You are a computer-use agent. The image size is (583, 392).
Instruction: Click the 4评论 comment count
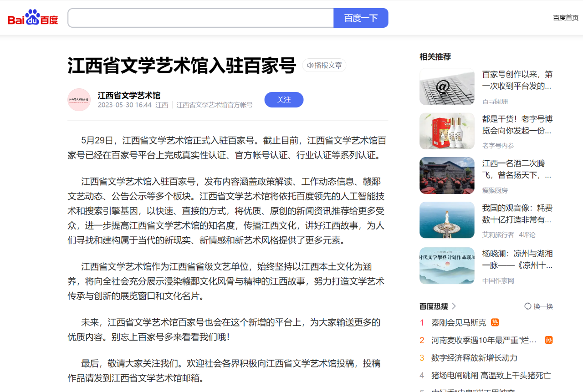pos(527,234)
